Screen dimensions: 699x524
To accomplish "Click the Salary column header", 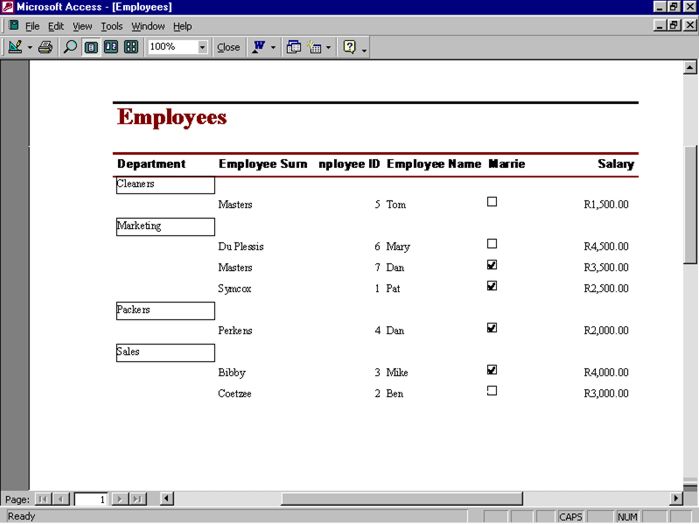I will coord(616,164).
